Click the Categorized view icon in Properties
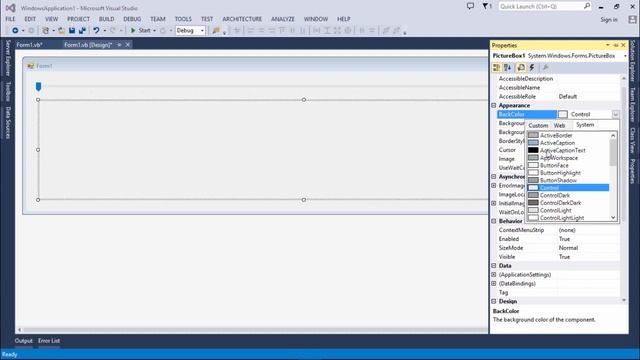Screen dimensions: 640x360 [x=496, y=68]
